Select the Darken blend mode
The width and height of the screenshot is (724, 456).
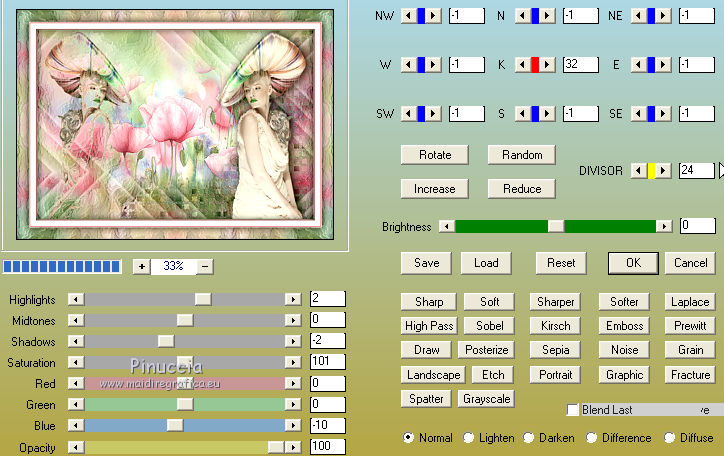[528, 437]
